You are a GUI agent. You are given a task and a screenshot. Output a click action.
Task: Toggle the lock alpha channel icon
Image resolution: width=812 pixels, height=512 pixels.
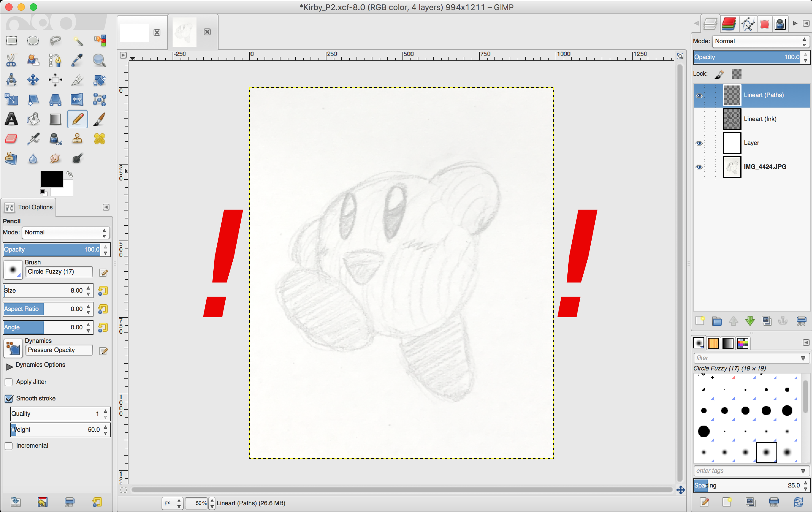coord(737,74)
